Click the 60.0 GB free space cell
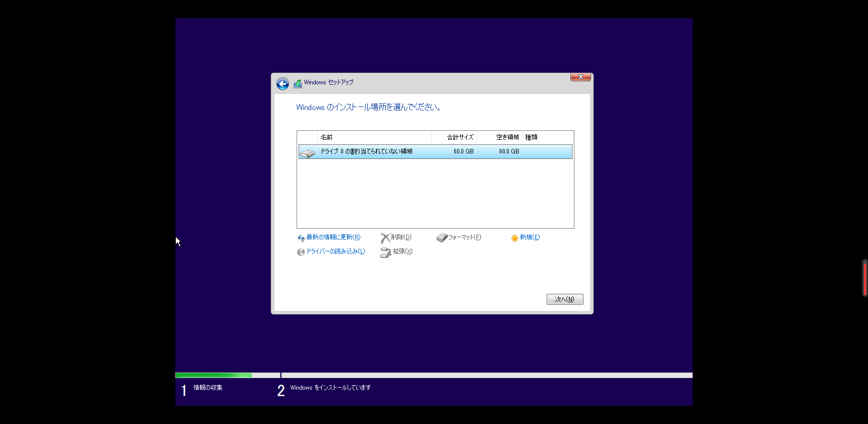The width and height of the screenshot is (868, 424). click(509, 151)
